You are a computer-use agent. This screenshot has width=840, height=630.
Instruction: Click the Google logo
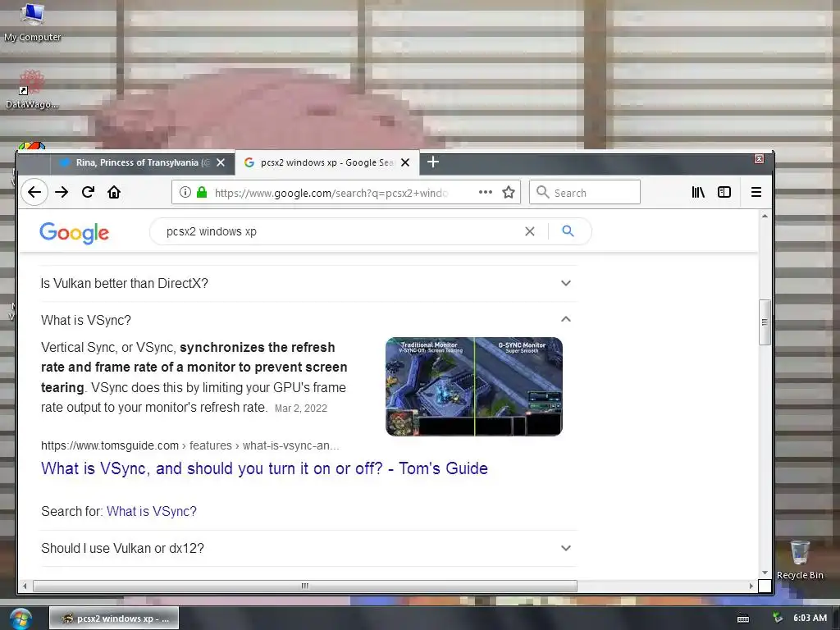point(75,232)
